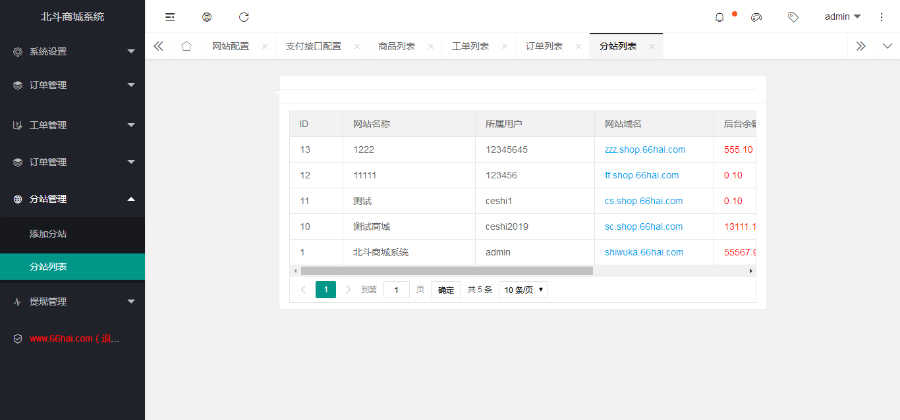Click the 确定 pagination button
The height and width of the screenshot is (420, 900).
pyautogui.click(x=446, y=290)
